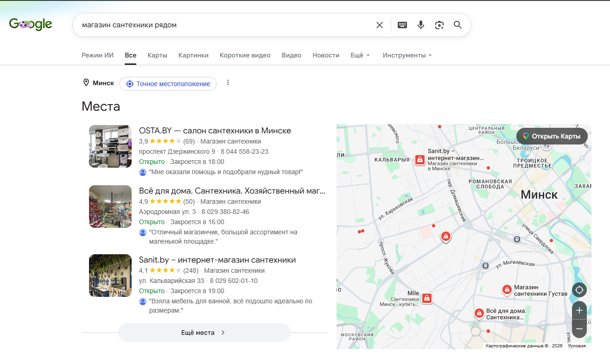The image size is (610, 364).
Task: Click 'Закроется в 16:00' hours text
Action: (x=197, y=222)
